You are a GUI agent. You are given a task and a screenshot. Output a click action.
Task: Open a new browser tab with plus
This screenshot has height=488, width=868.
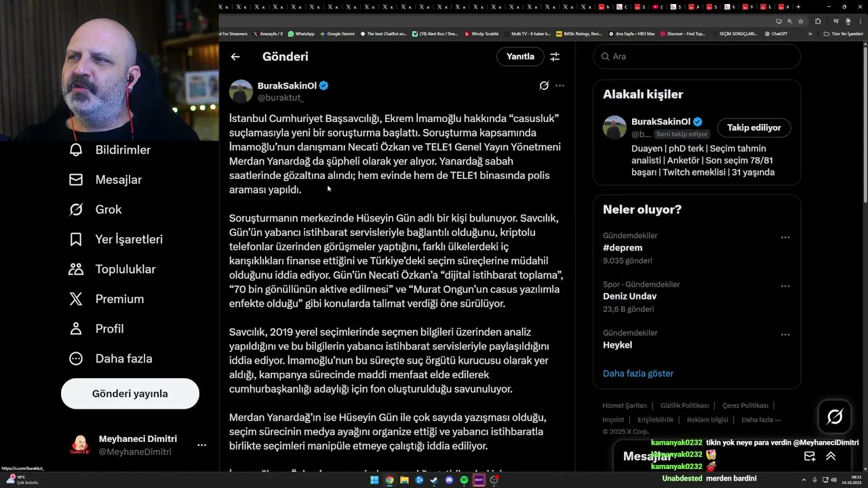[x=798, y=7]
